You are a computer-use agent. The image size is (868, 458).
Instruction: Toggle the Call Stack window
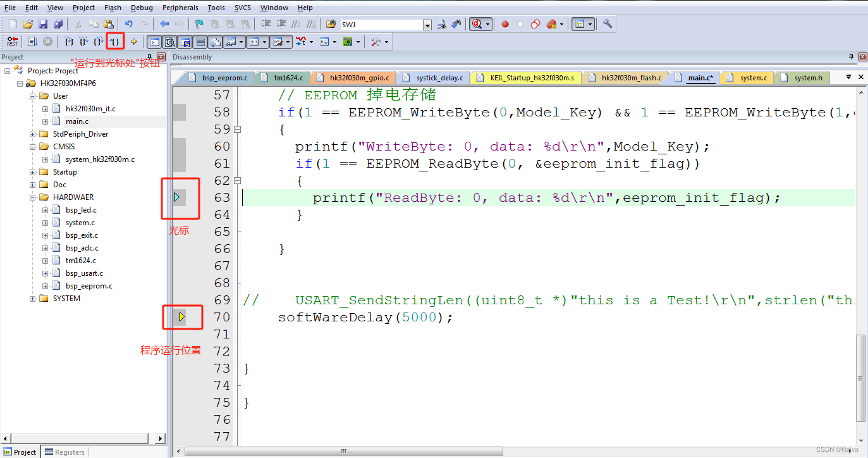pos(216,42)
